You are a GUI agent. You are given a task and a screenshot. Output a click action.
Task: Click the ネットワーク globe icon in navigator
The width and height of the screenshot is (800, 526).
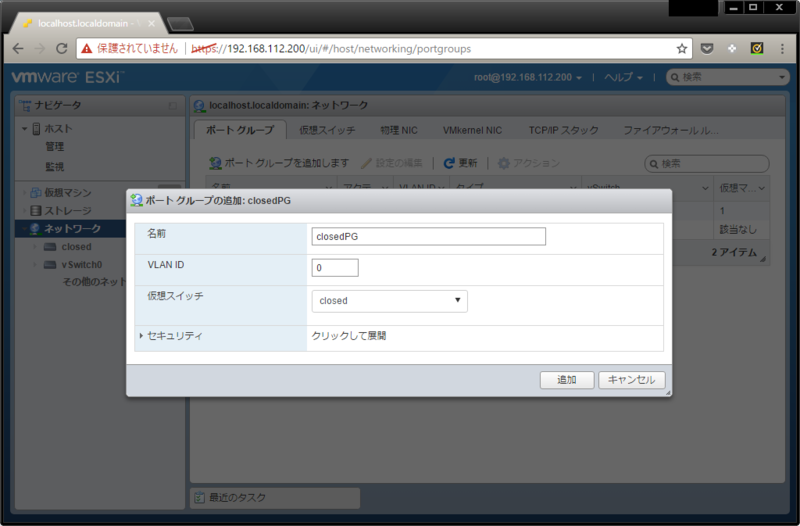(x=35, y=229)
